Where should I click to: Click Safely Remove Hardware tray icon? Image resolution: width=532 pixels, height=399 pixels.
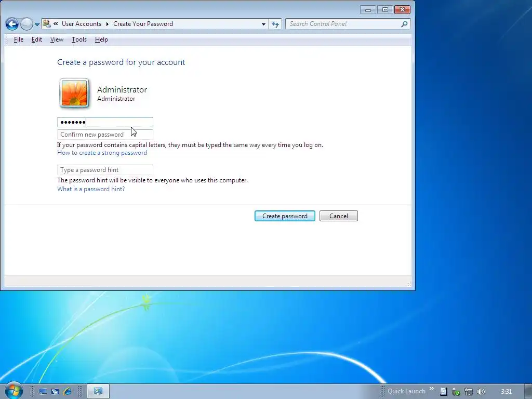456,392
